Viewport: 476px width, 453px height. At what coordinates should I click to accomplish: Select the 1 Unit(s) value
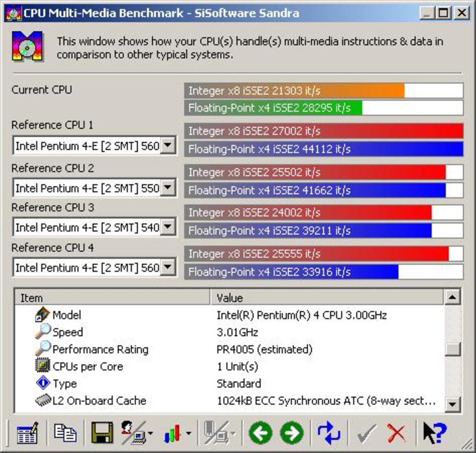(238, 366)
